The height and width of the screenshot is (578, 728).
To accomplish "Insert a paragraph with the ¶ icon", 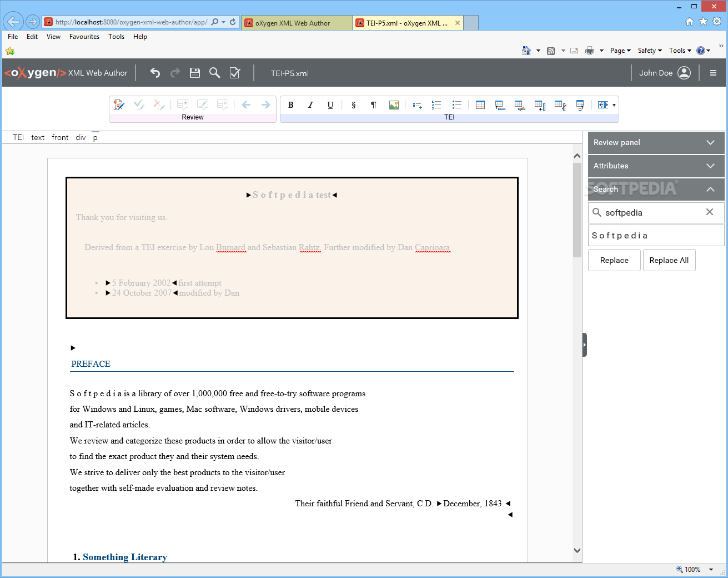I will 374,105.
